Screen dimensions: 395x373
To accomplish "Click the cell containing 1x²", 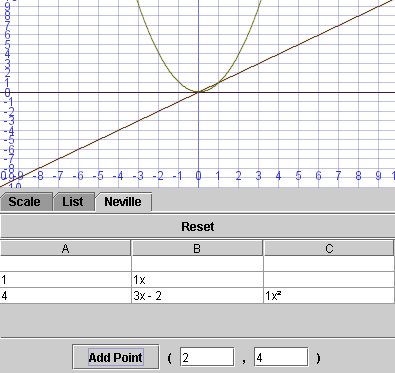I will tap(329, 296).
